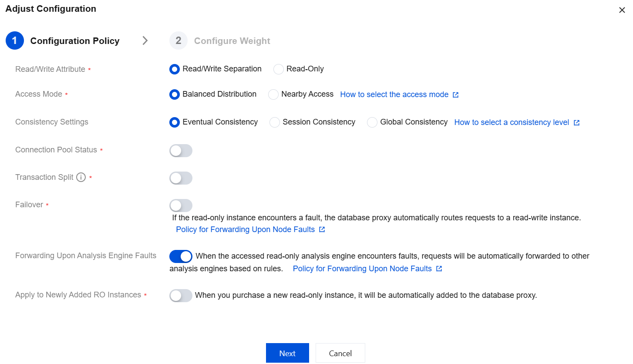Click external link icon beside access mode help
The height and width of the screenshot is (364, 633).
tap(455, 95)
